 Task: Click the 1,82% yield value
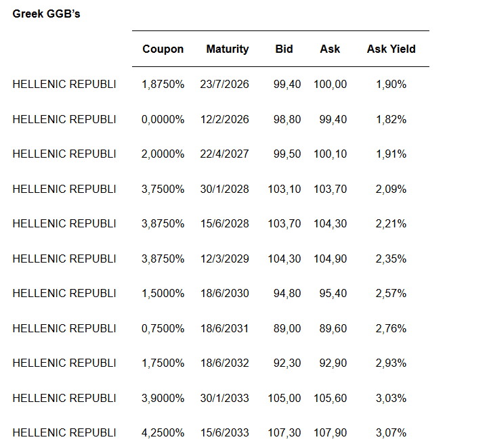391,119
